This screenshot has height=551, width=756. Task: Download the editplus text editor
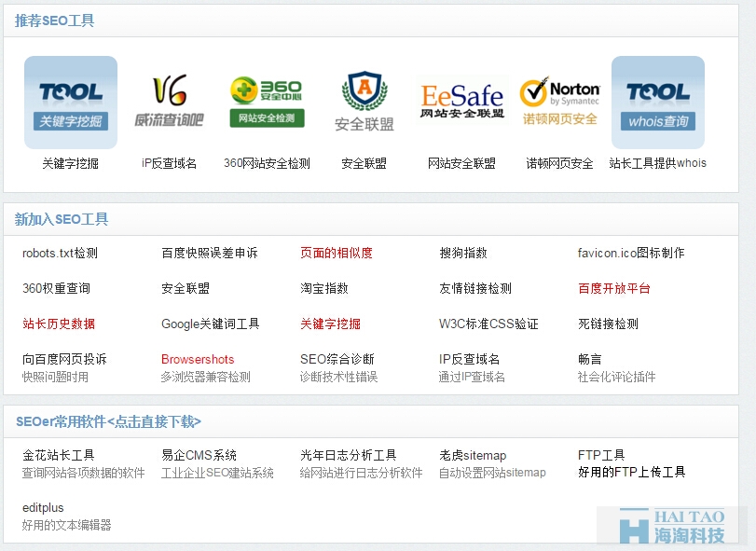pos(43,507)
